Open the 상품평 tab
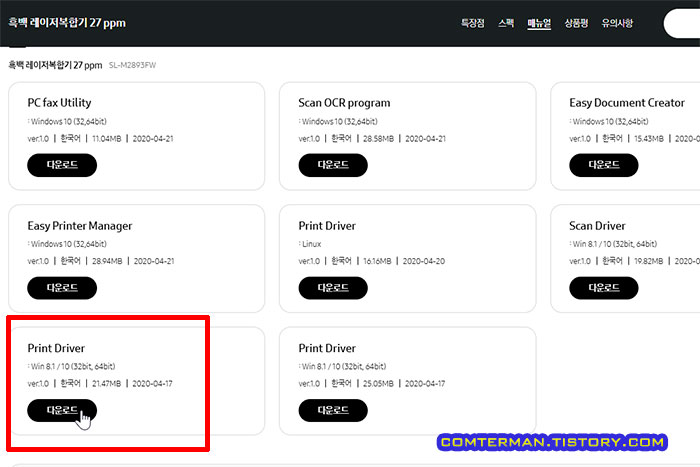The image size is (700, 467). point(576,23)
